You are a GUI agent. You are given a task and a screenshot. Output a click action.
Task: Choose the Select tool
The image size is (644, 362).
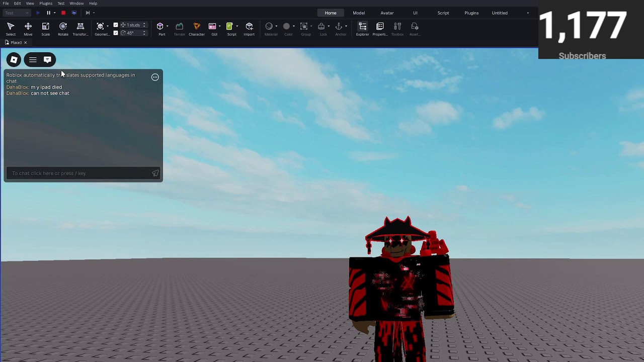tap(11, 29)
